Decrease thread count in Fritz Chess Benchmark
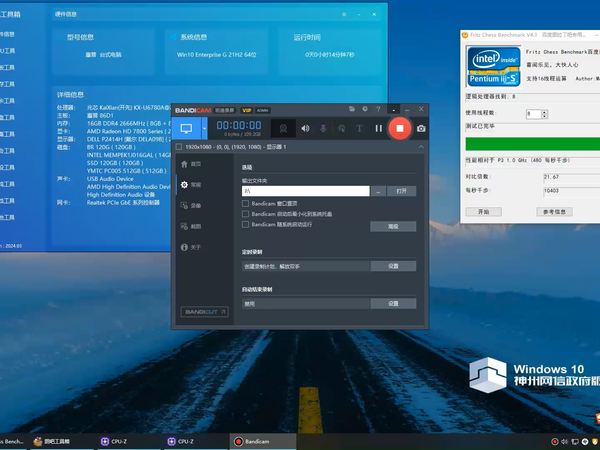 [545, 116]
